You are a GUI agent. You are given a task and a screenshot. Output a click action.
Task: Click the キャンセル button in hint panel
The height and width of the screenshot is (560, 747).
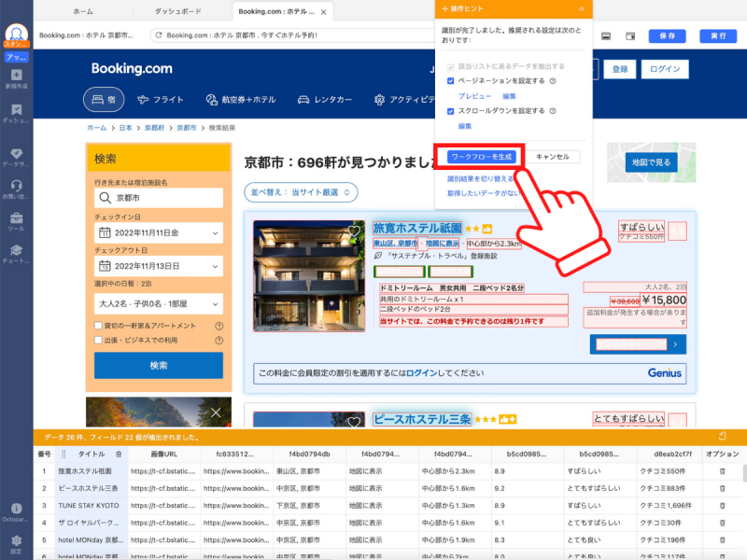coord(552,157)
